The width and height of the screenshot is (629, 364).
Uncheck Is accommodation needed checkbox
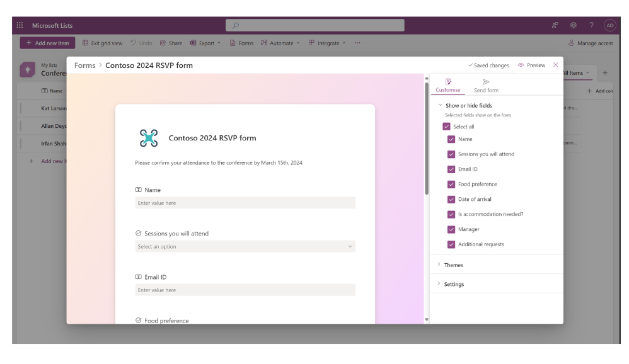click(451, 214)
